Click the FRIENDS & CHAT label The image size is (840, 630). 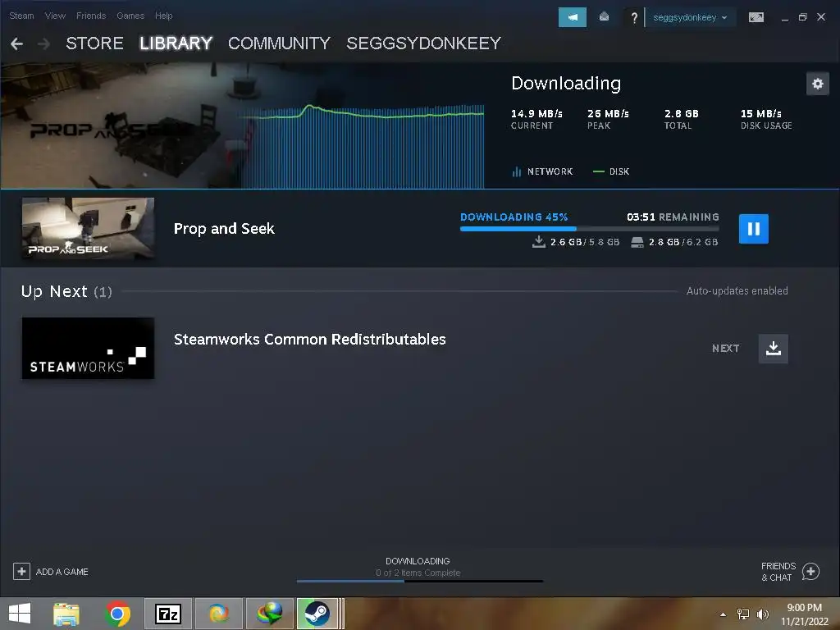[x=778, y=572]
